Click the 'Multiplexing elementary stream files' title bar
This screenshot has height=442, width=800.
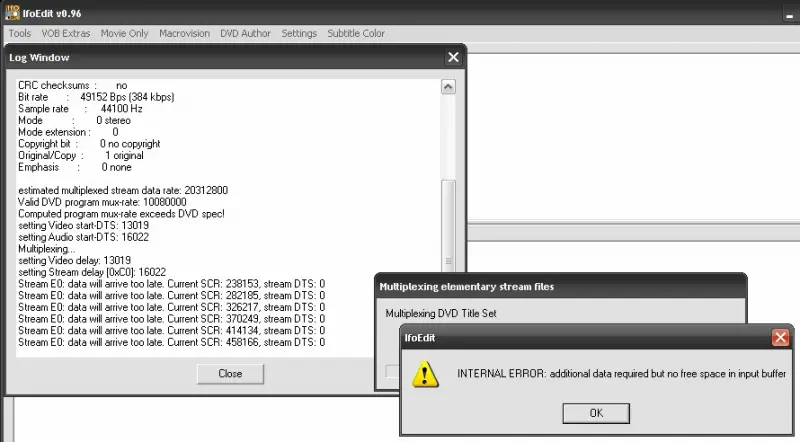coord(560,286)
